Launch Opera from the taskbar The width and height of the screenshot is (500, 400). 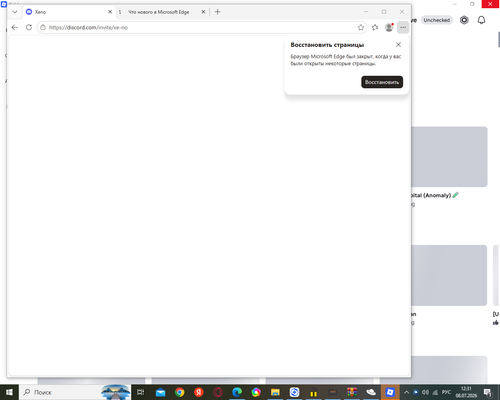click(x=218, y=392)
